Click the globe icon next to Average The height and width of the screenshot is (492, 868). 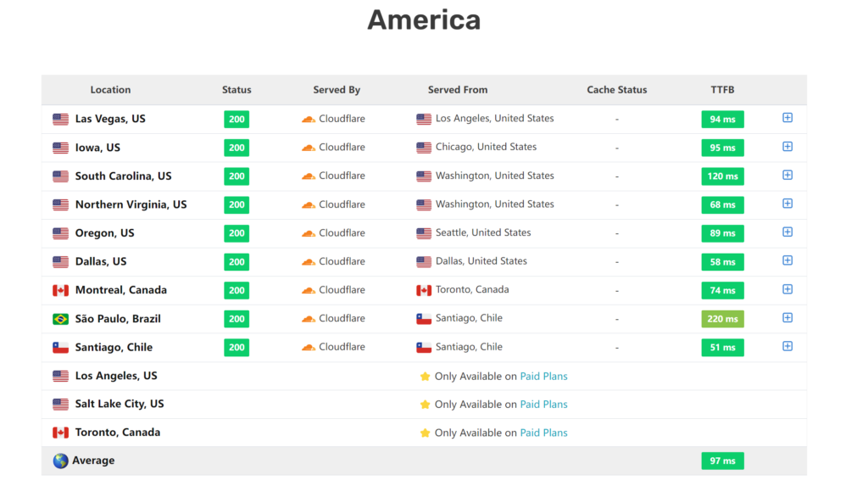[x=60, y=461]
